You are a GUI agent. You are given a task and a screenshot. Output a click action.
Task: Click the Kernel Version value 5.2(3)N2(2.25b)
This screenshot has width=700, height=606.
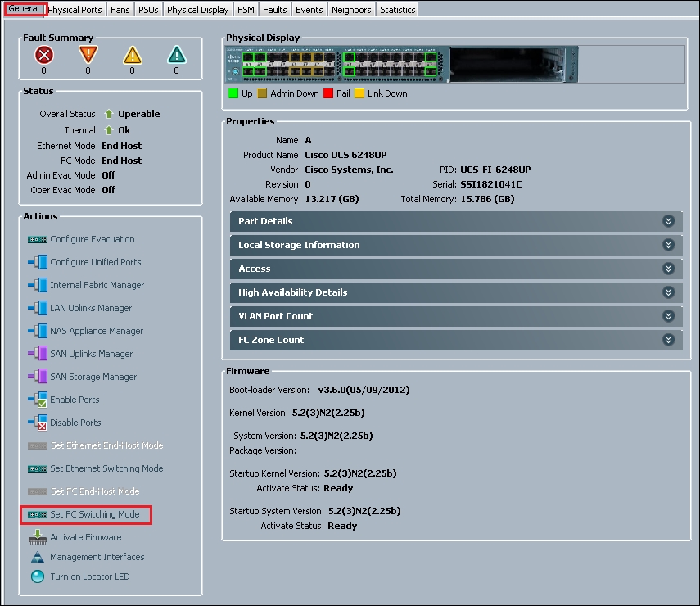click(x=328, y=413)
